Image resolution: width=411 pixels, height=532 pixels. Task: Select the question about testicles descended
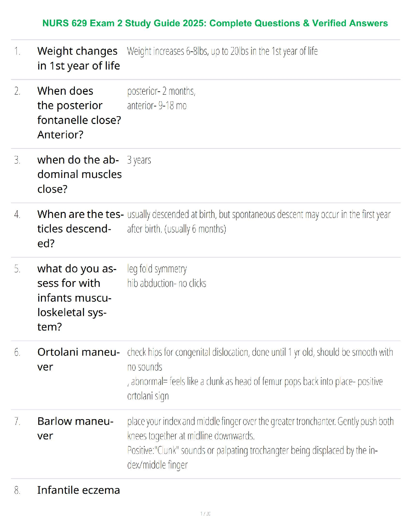tap(81, 229)
